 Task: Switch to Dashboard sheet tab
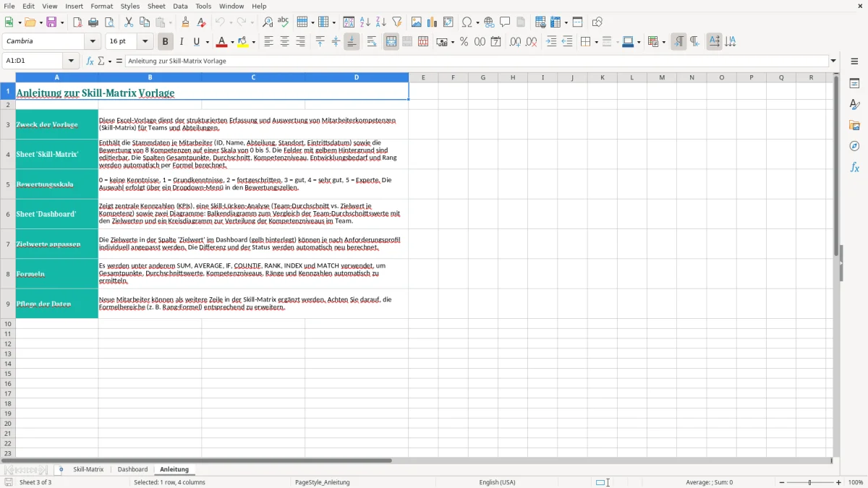[x=132, y=470]
